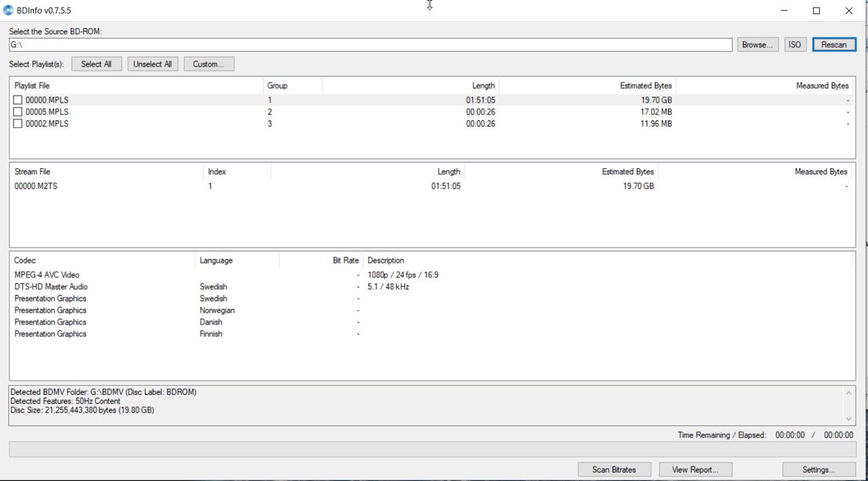This screenshot has height=481, width=868.
Task: Click the ISO button
Action: tap(795, 45)
